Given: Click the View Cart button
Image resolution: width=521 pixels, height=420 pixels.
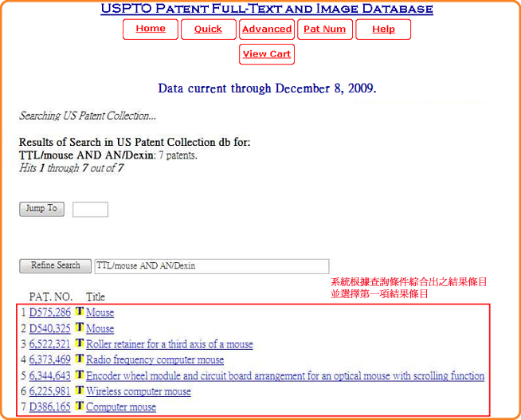Looking at the screenshot, I should pyautogui.click(x=267, y=54).
